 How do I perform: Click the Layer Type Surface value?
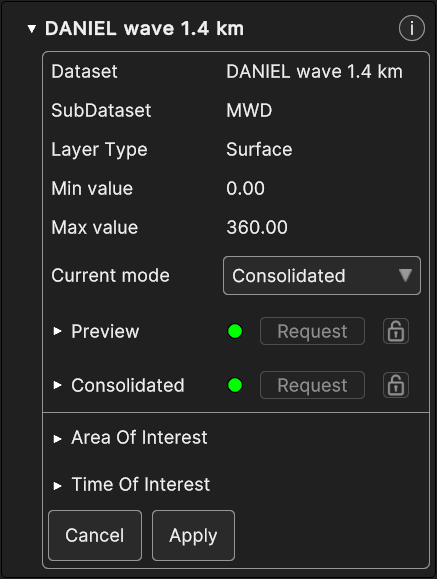click(x=259, y=150)
